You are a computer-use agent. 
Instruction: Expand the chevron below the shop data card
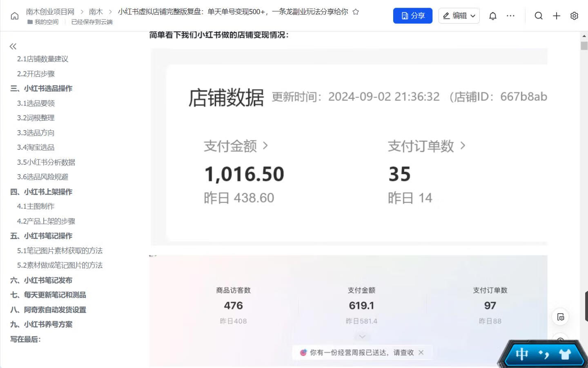(362, 336)
